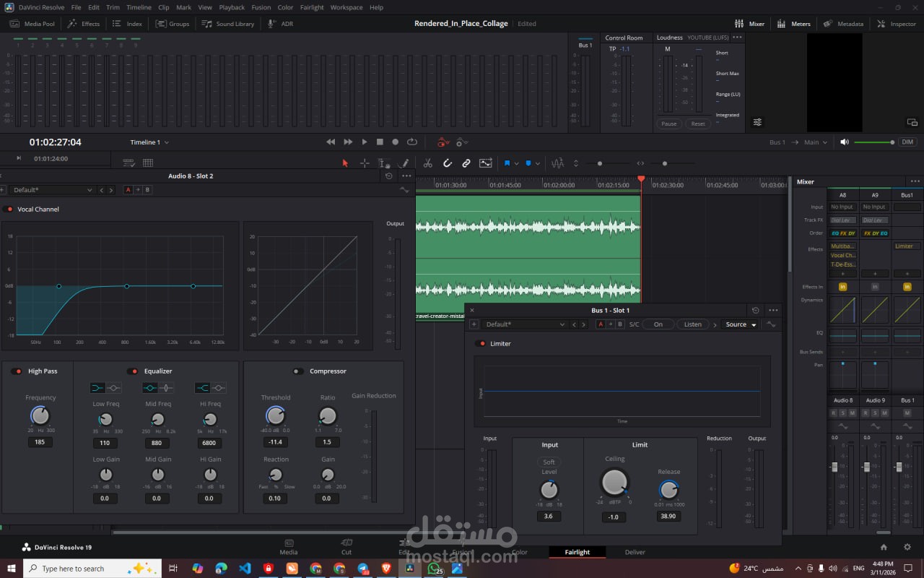This screenshot has width=924, height=578.
Task: Enable the Compressor toggle
Action: 297,371
